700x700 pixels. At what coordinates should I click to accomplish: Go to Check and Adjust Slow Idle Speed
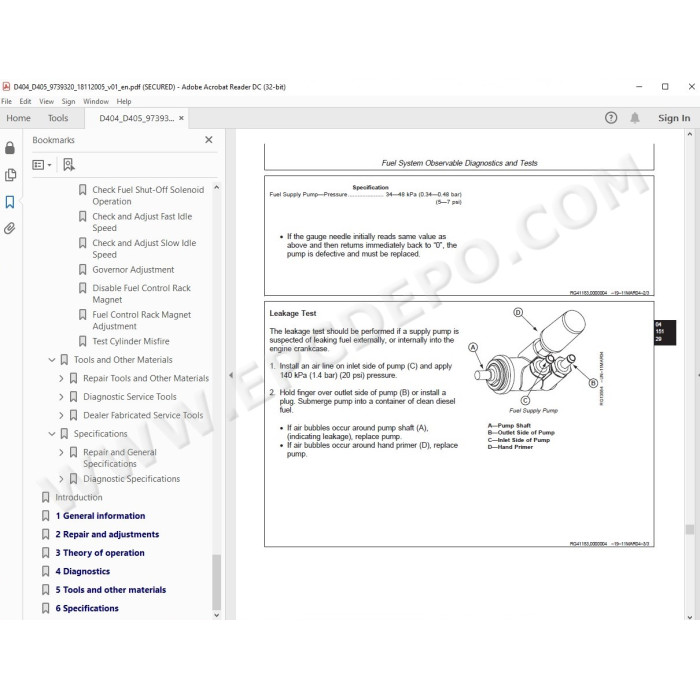point(144,249)
